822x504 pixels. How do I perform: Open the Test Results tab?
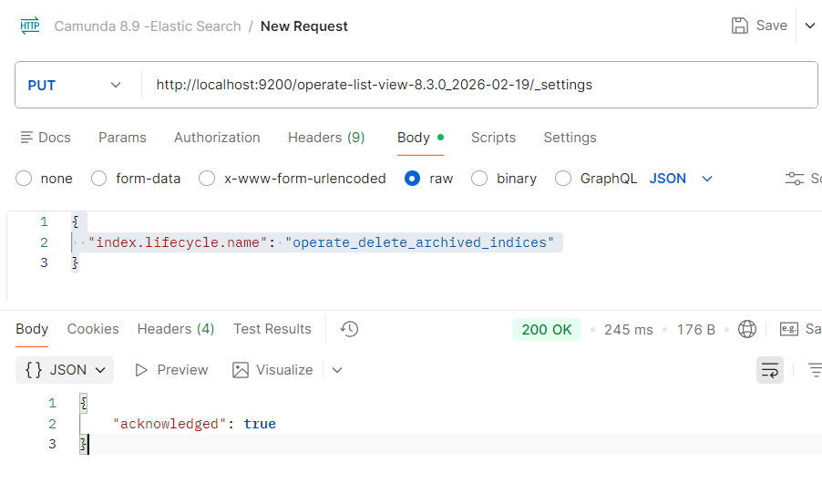[x=272, y=329]
